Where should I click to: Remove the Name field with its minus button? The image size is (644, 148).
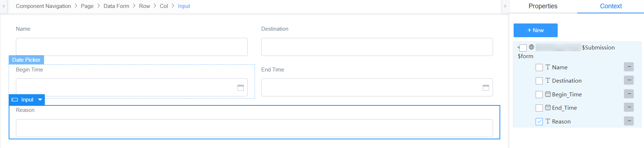629,67
